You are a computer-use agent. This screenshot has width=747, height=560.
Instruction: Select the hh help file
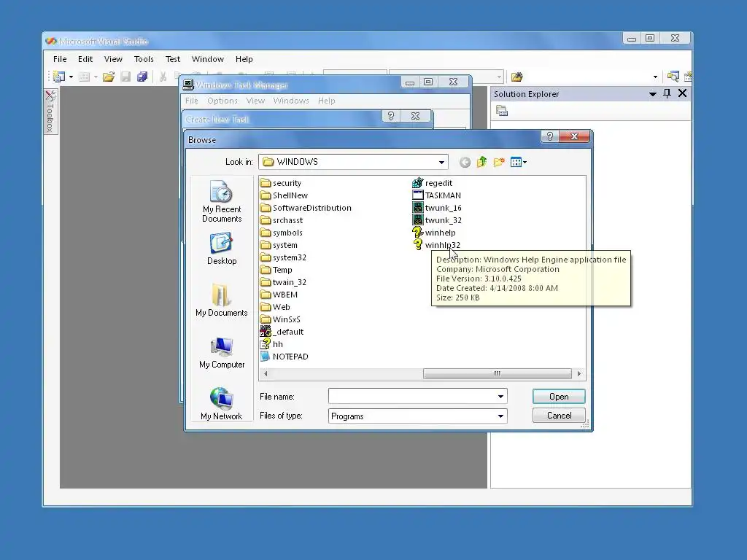tap(271, 344)
